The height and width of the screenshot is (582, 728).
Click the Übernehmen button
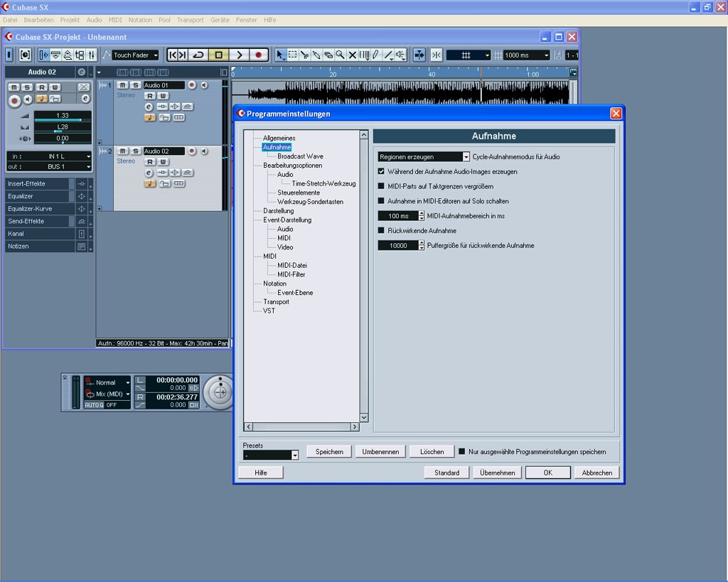tap(497, 473)
